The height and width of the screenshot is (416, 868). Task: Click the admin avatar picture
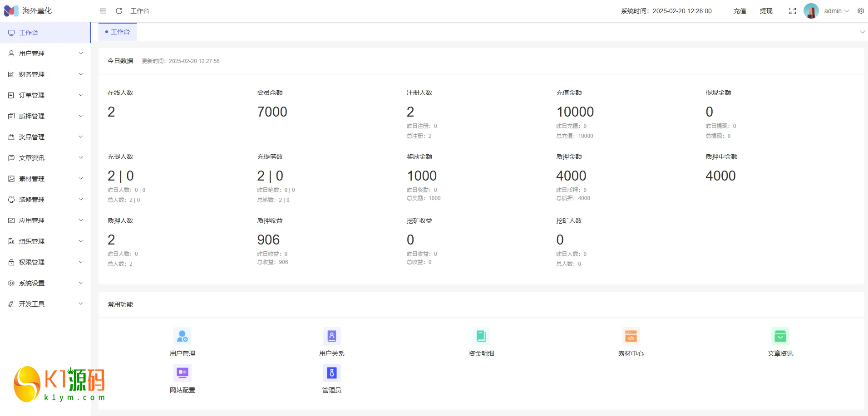pos(811,11)
